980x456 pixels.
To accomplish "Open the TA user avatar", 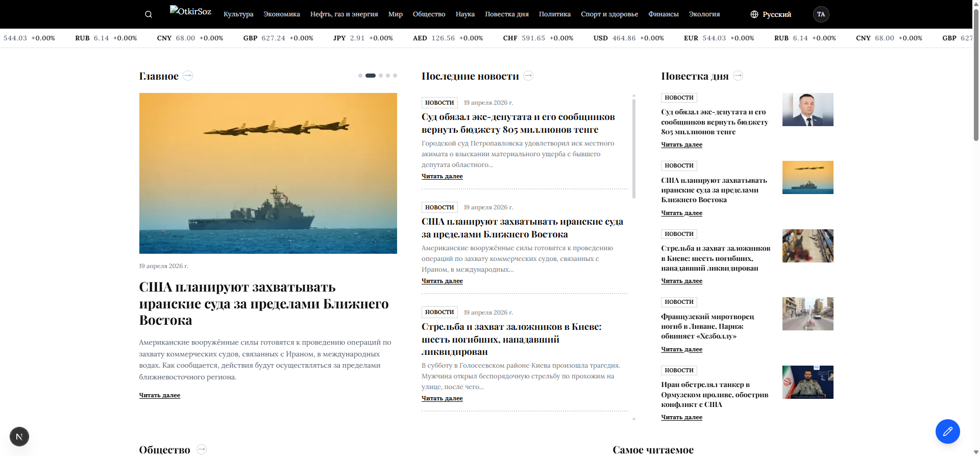I will pyautogui.click(x=821, y=14).
